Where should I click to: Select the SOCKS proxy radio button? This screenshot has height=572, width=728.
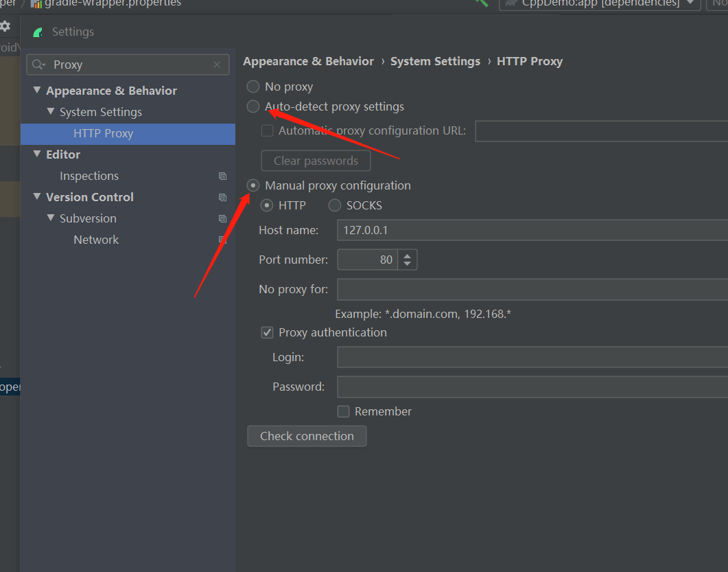(x=334, y=205)
